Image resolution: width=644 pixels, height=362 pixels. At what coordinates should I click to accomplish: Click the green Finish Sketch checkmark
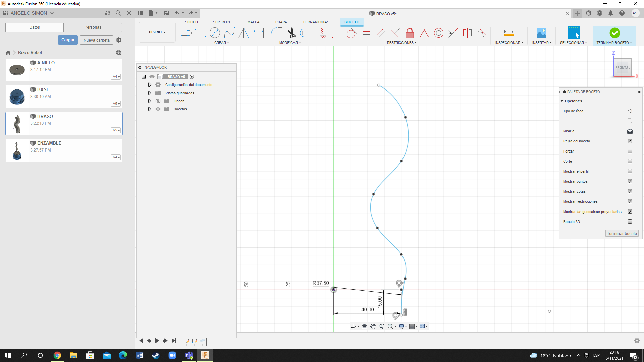click(614, 33)
